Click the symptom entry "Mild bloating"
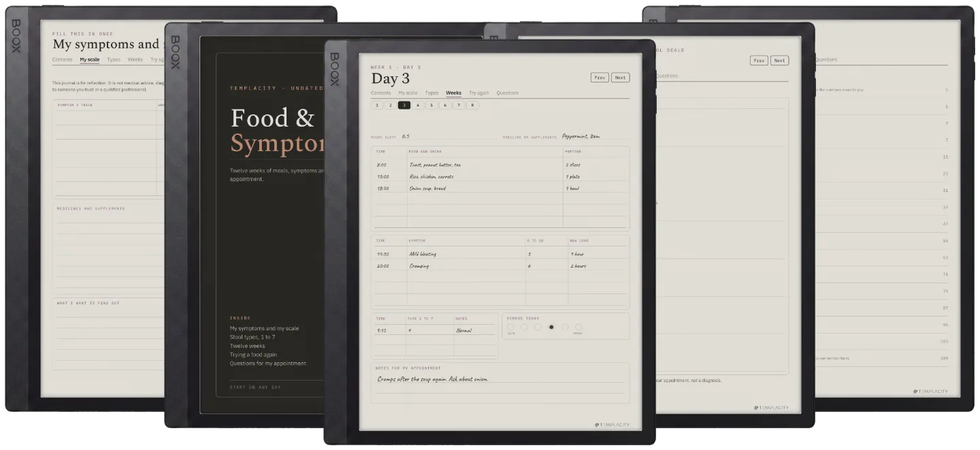Screen dimensions: 980x450 coord(423,254)
